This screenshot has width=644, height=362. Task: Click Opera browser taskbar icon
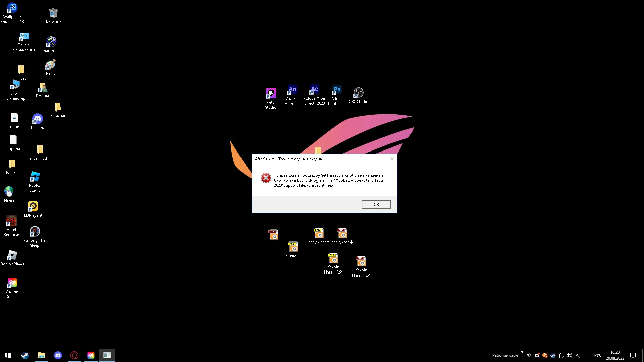click(x=74, y=355)
